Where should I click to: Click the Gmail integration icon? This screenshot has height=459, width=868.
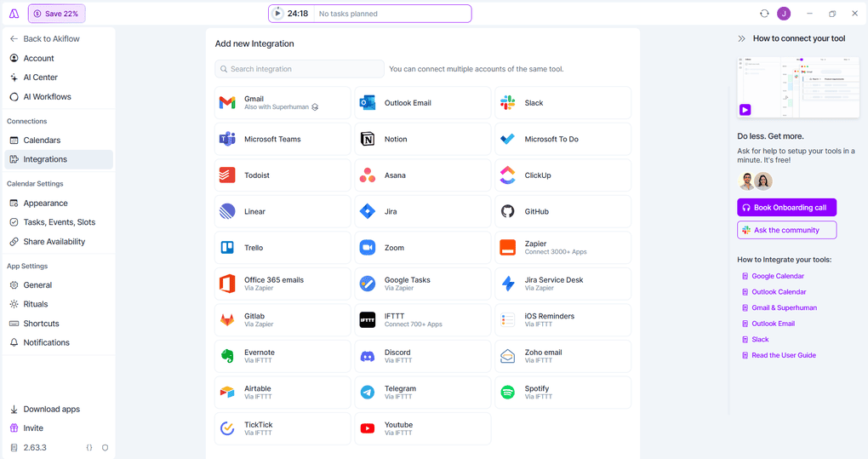tap(227, 103)
